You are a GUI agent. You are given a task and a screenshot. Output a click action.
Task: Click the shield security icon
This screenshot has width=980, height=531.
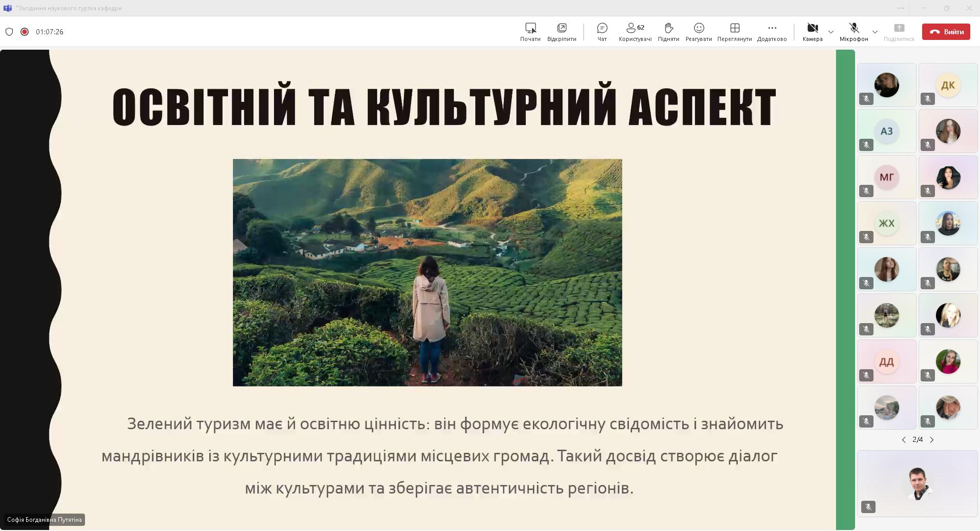(9, 32)
